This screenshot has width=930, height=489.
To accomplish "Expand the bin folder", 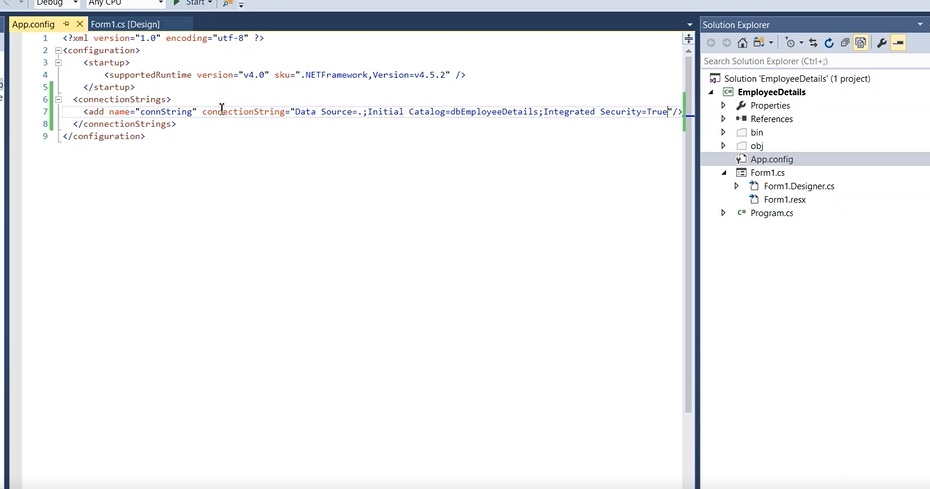I will tap(723, 132).
